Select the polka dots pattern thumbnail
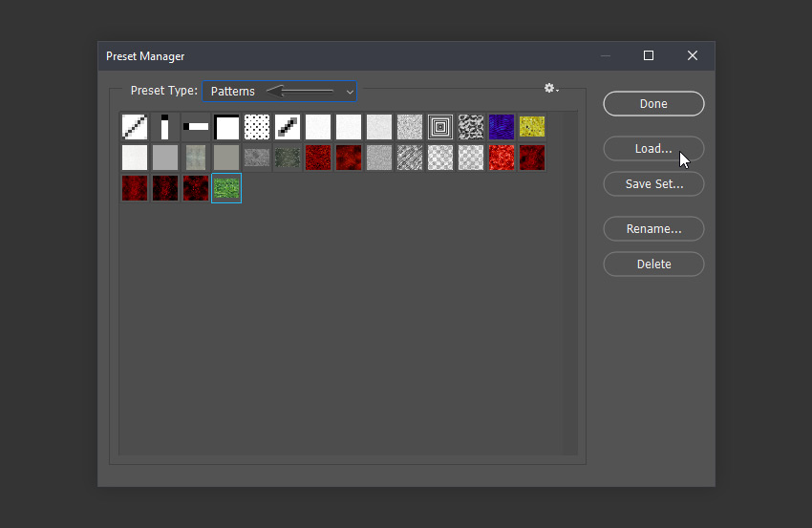Image resolution: width=812 pixels, height=528 pixels. 257,127
